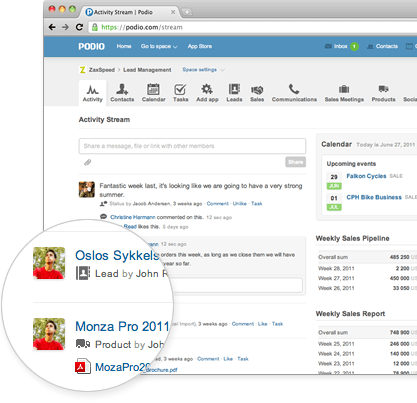Expand the Space settings dropdown
The width and height of the screenshot is (417, 403).
pyautogui.click(x=203, y=70)
